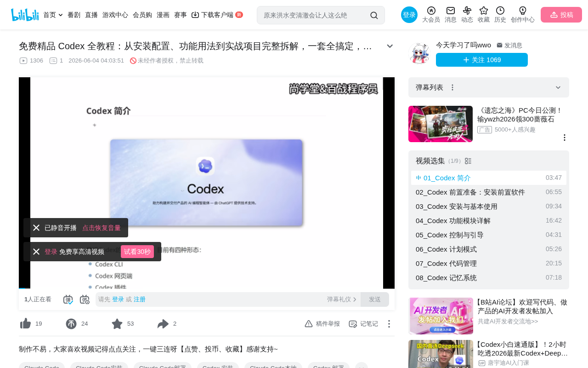Click 登录 link in danmaku input
Image resolution: width=588 pixels, height=368 pixels.
point(118,299)
